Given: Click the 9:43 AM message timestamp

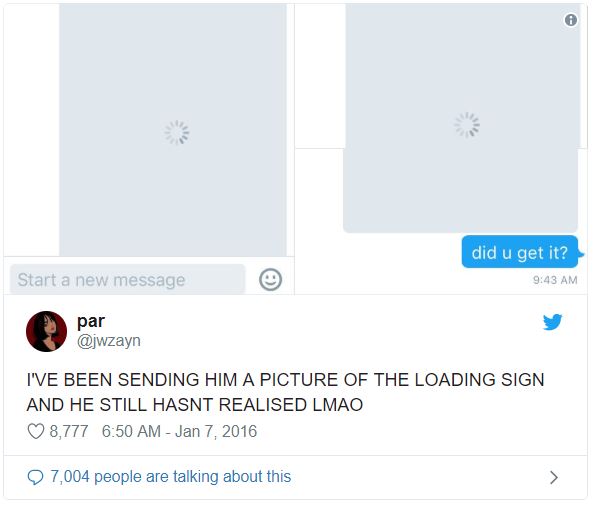Looking at the screenshot, I should pyautogui.click(x=555, y=280).
